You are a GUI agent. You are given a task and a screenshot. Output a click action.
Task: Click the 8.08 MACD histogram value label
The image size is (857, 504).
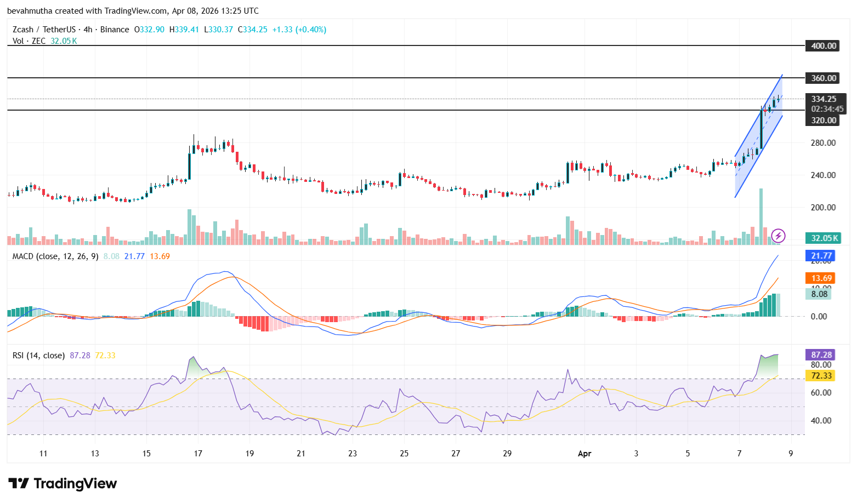coord(819,294)
